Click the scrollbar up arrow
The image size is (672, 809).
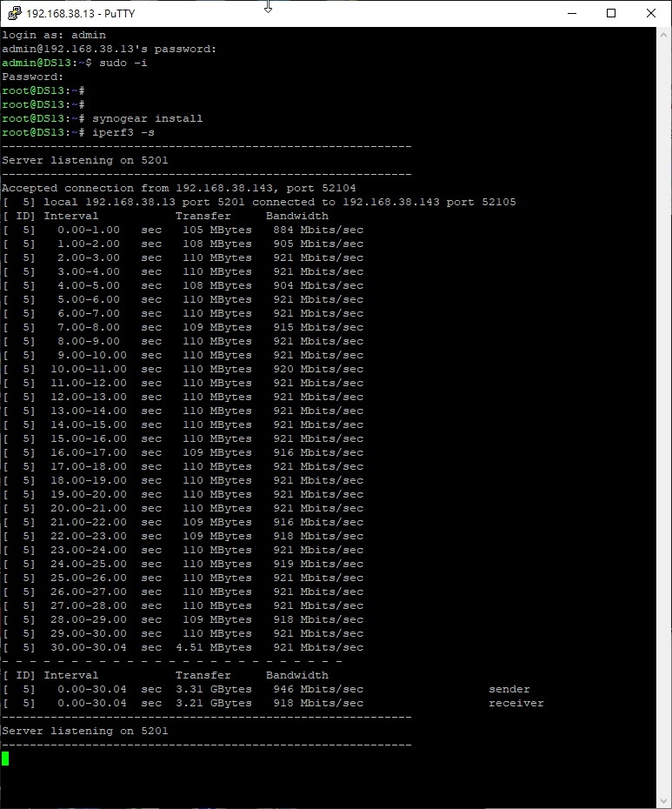[x=663, y=35]
